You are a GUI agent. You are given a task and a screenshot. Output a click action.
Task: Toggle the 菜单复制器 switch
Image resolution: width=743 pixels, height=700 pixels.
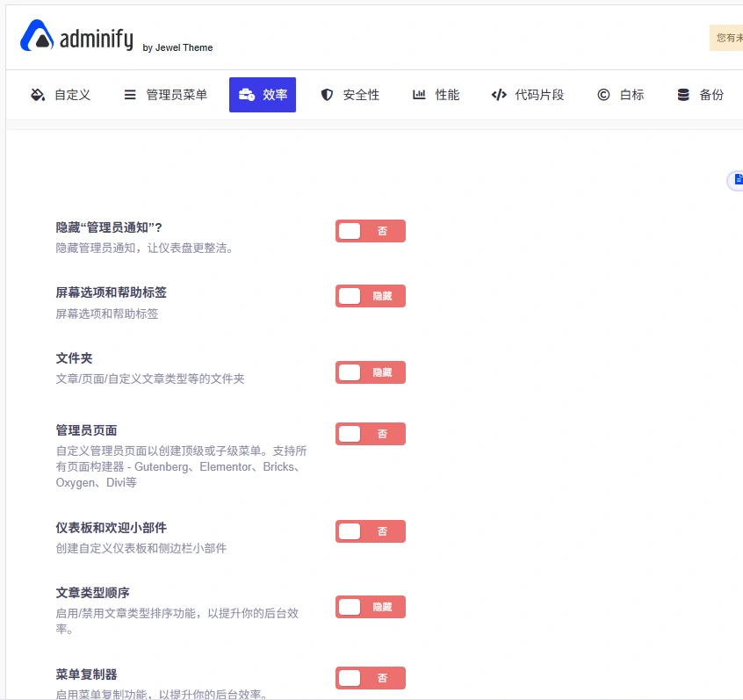pyautogui.click(x=370, y=678)
